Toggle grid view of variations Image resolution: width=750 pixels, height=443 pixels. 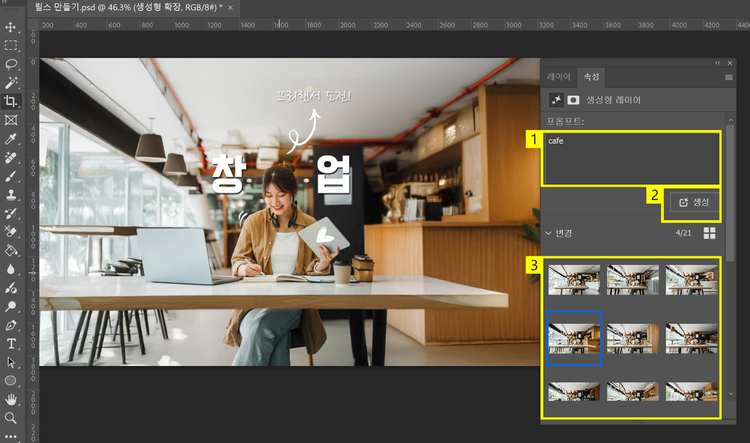click(x=710, y=233)
